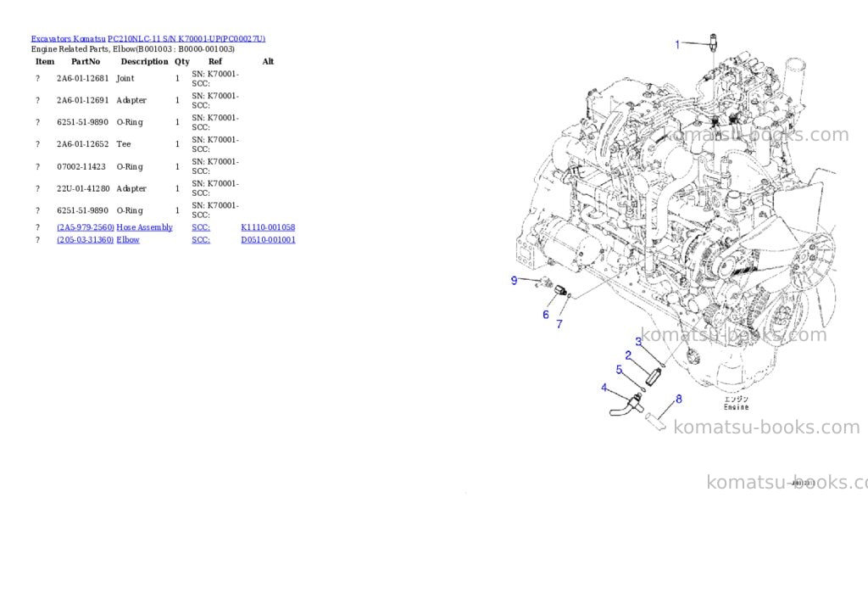Click the Ref column header
This screenshot has width=868, height=615.
point(215,61)
